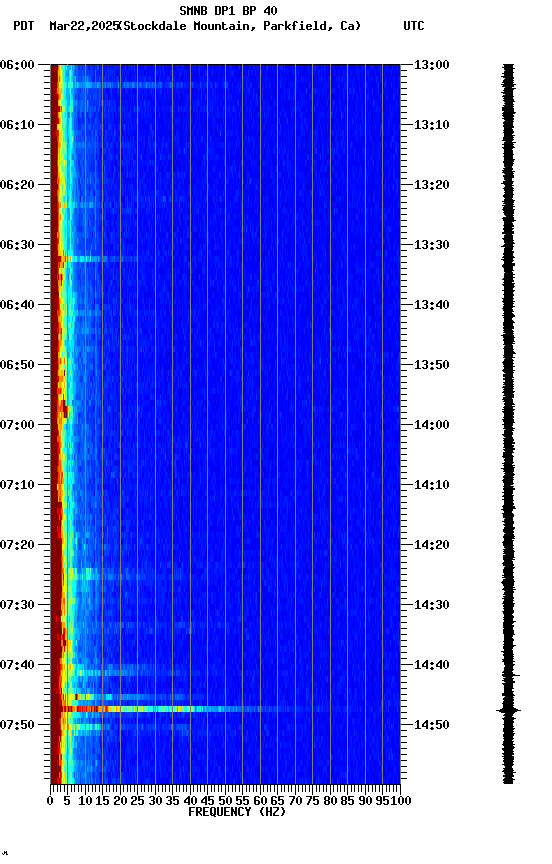The height and width of the screenshot is (864, 552).
Task: Click the faint event band near 06:03
Action: click(x=149, y=85)
